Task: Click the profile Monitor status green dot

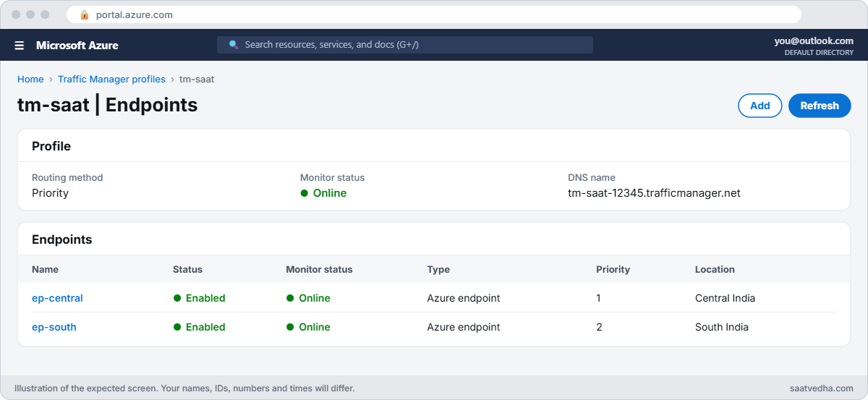Action: tap(304, 193)
